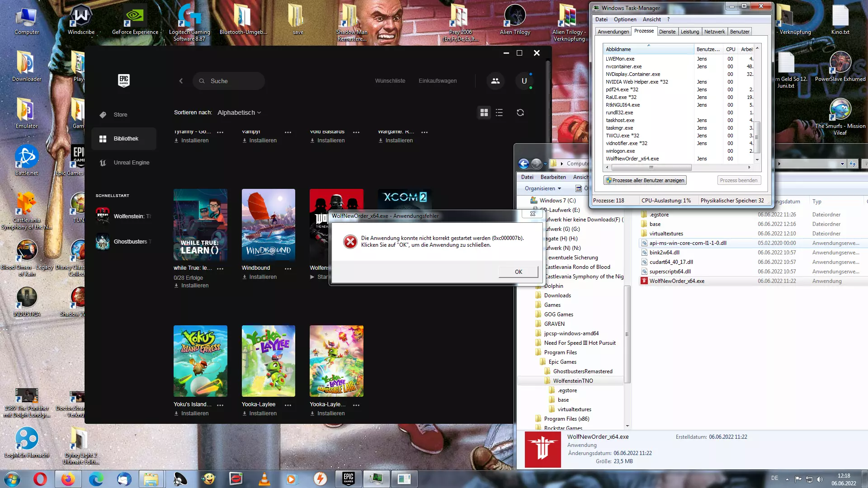
Task: Open the Einkaufswagen link
Action: coord(437,81)
